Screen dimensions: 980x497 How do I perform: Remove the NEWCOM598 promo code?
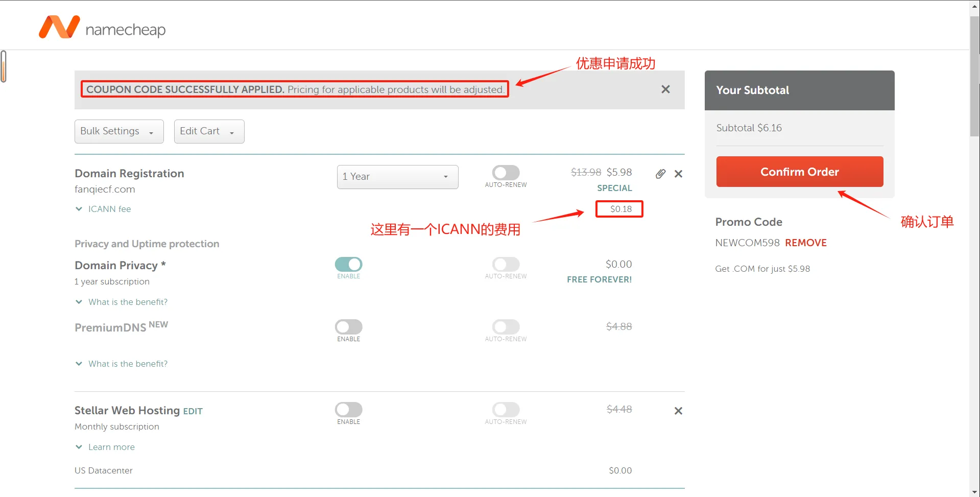[x=805, y=243]
